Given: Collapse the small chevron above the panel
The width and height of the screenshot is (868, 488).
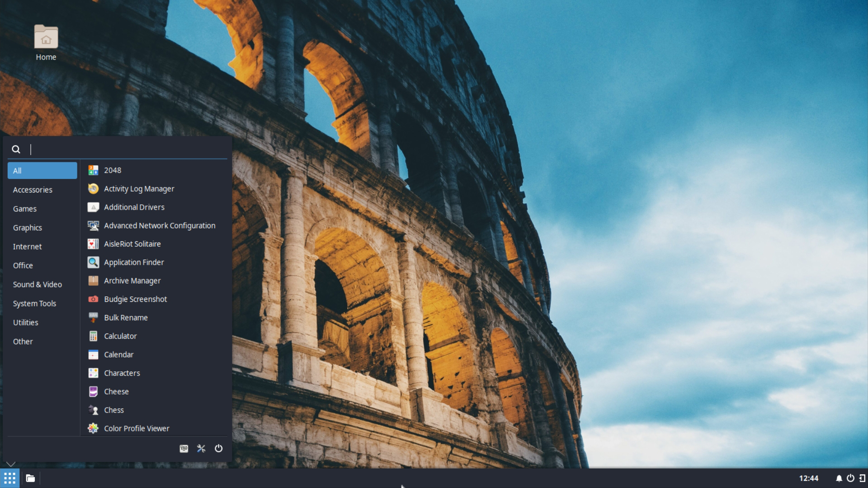Looking at the screenshot, I should click(11, 464).
